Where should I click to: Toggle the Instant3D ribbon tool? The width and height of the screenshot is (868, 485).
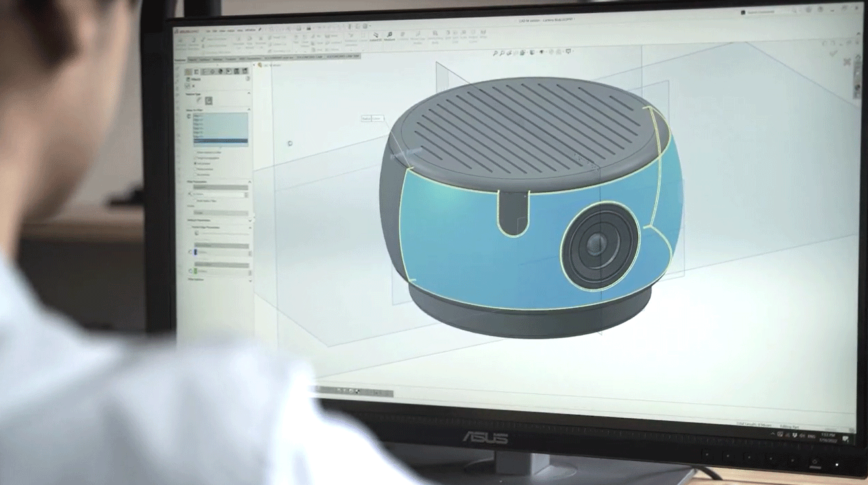376,37
